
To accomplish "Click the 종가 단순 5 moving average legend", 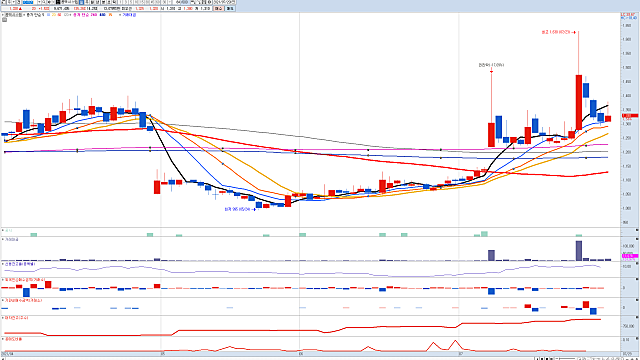I will pos(35,15).
